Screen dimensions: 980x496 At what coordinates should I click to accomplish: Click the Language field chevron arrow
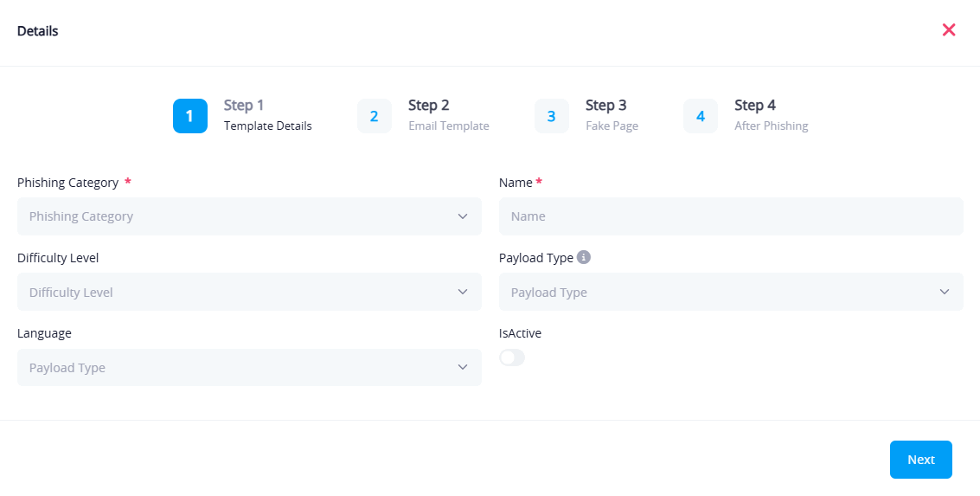(463, 368)
